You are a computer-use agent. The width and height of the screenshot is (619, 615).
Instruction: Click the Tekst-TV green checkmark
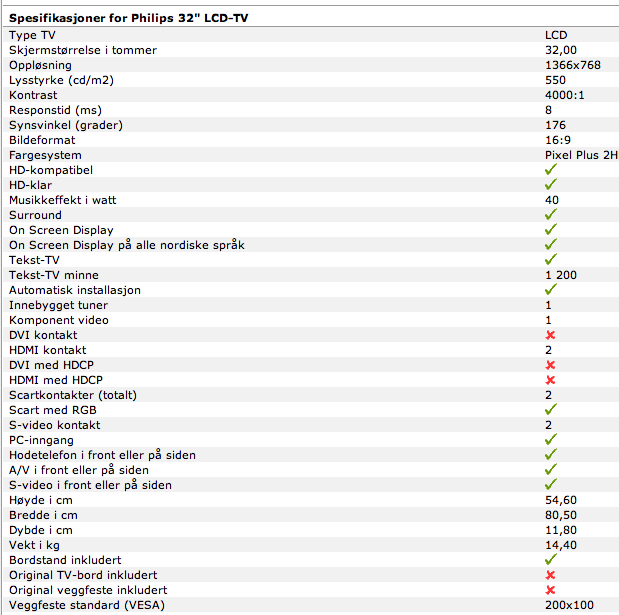pyautogui.click(x=550, y=260)
